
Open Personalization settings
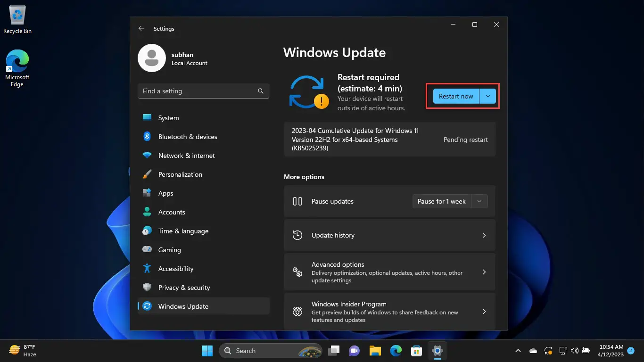pos(203,174)
